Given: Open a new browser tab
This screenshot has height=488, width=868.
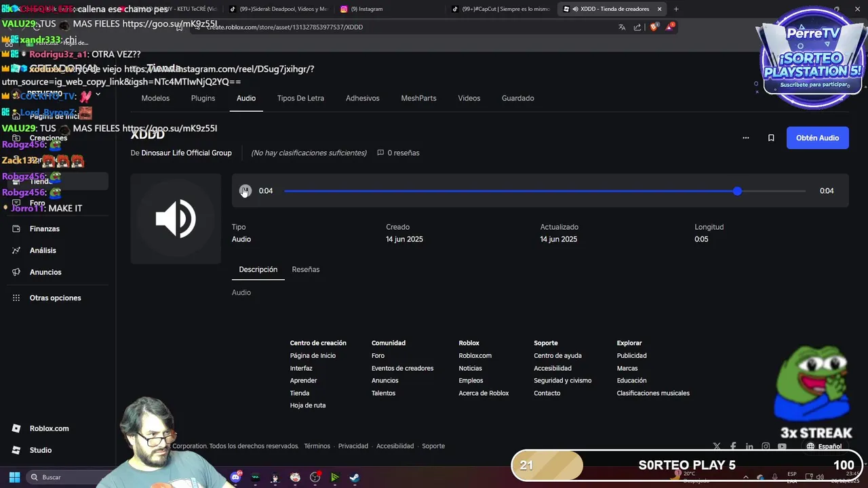Looking at the screenshot, I should coord(676,9).
